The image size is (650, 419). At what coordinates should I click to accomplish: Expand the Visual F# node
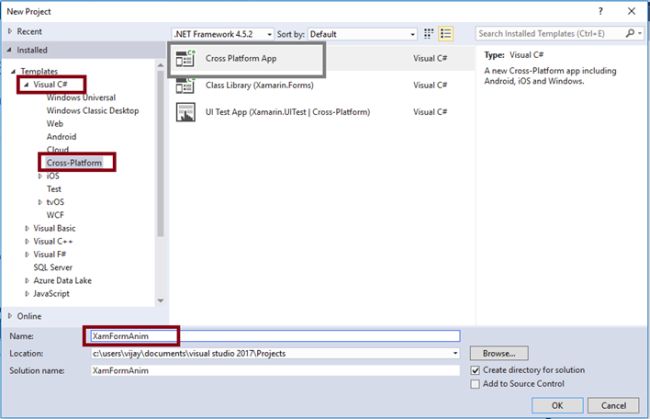[27, 254]
